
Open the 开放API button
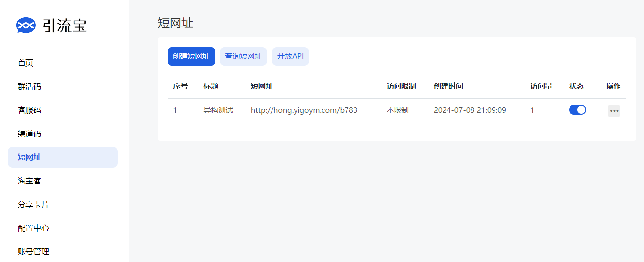(x=290, y=56)
